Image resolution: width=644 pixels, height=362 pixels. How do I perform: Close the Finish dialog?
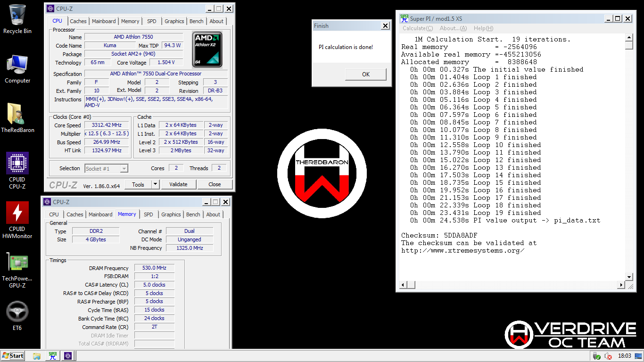point(385,26)
